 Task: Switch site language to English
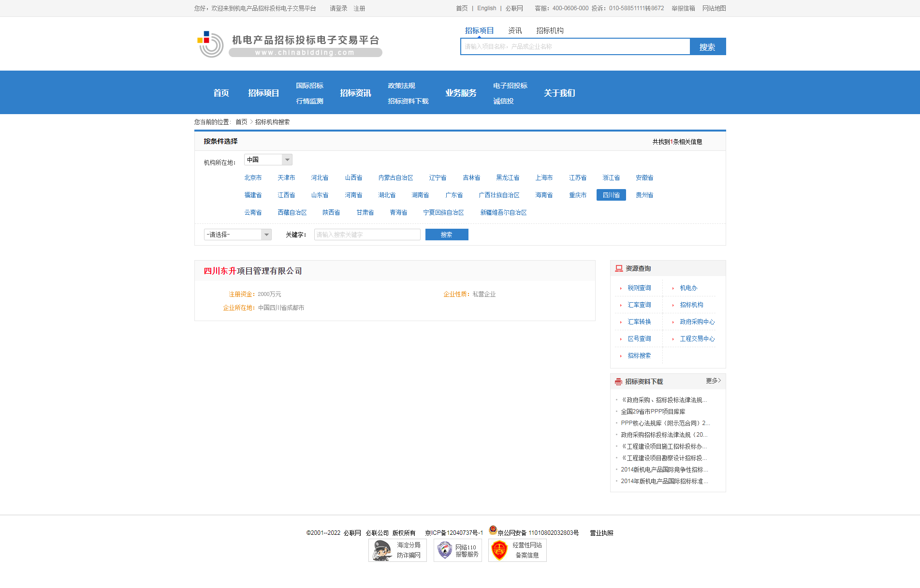(x=486, y=8)
